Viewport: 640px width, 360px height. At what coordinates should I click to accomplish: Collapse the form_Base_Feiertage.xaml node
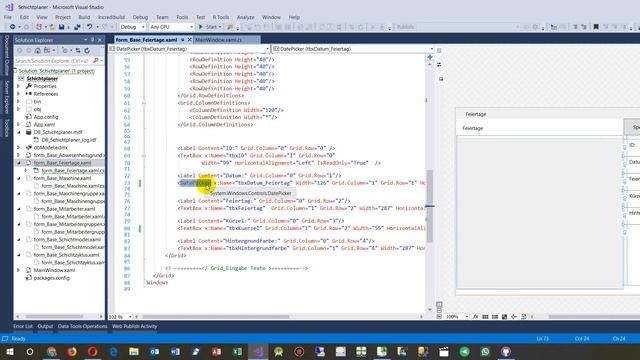(18, 163)
